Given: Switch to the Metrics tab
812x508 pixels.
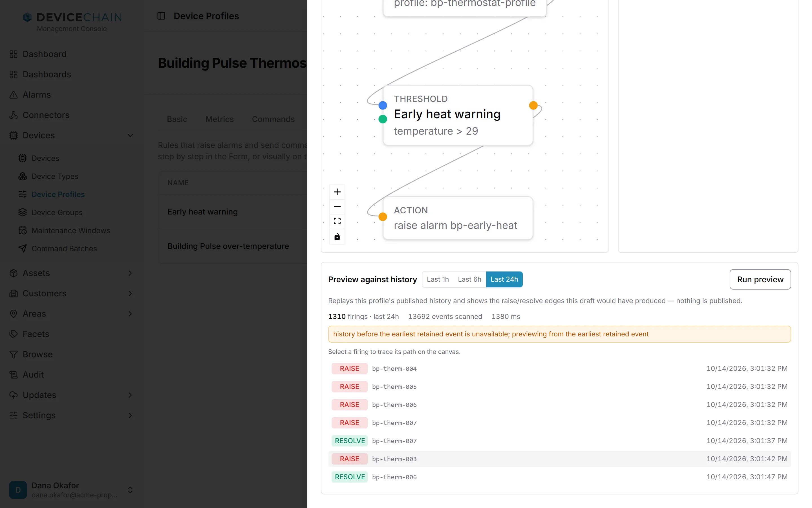Looking at the screenshot, I should coord(219,119).
